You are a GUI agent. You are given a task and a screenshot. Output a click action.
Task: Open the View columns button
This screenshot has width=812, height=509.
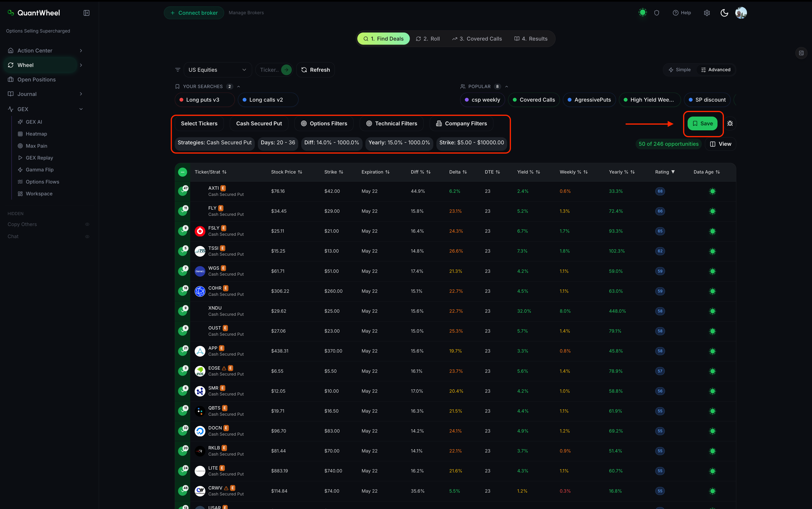pos(720,144)
